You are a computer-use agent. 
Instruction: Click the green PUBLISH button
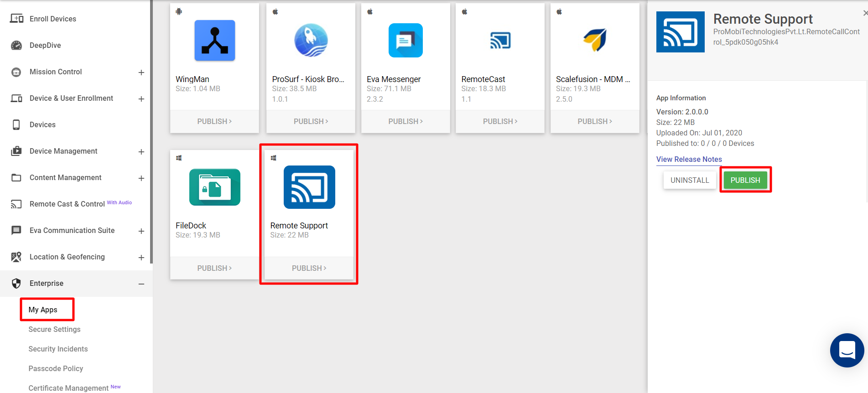[x=745, y=180]
